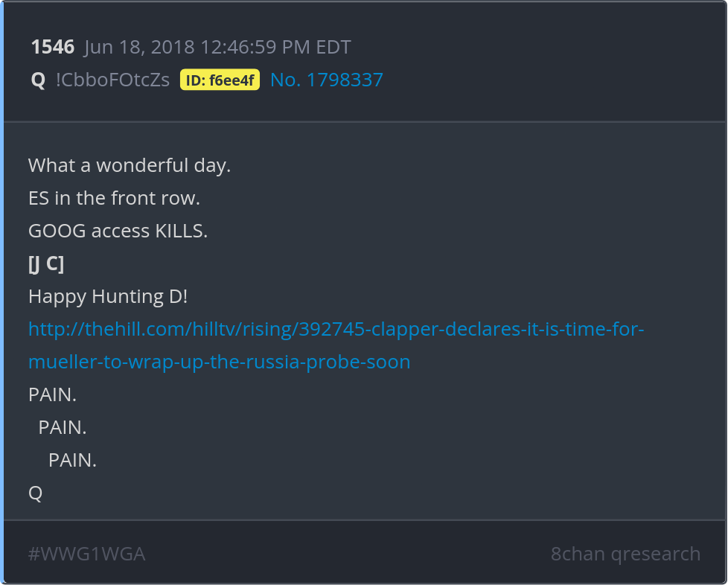Open the thehill.com Clapper article link
728x585 pixels.
tap(336, 329)
